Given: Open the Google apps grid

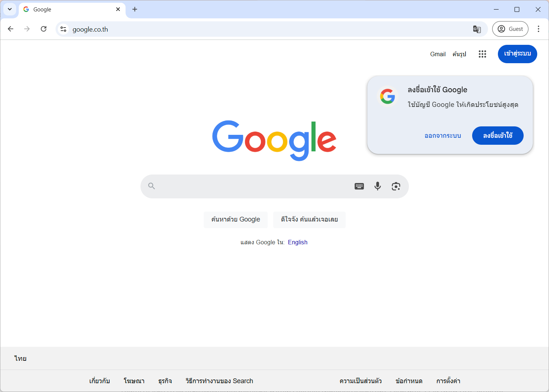Looking at the screenshot, I should click(482, 54).
